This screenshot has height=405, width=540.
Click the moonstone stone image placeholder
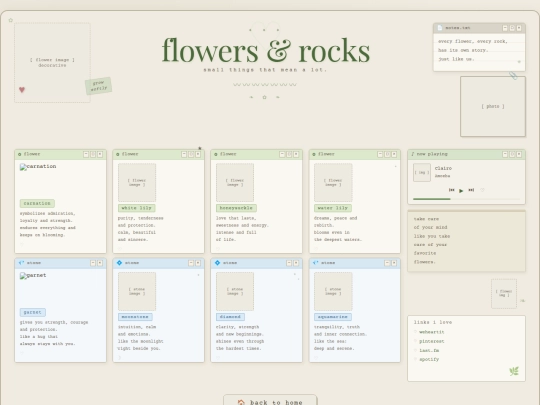[137, 291]
